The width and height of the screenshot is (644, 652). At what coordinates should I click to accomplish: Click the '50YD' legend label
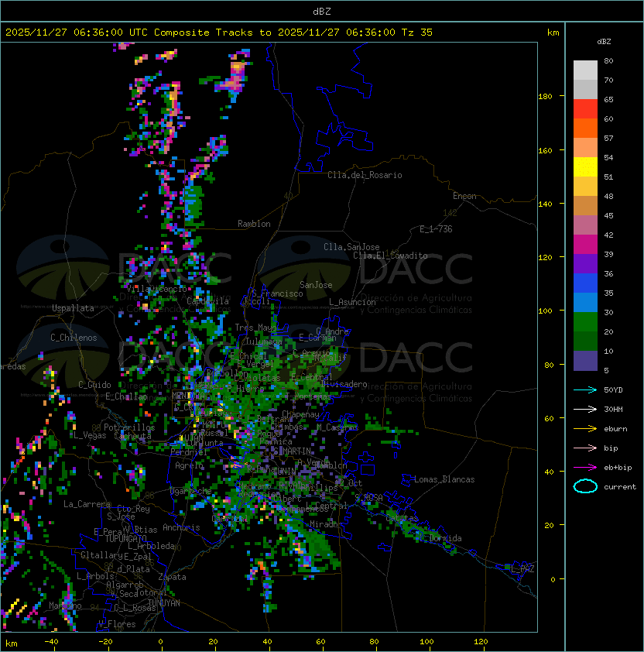coord(613,390)
